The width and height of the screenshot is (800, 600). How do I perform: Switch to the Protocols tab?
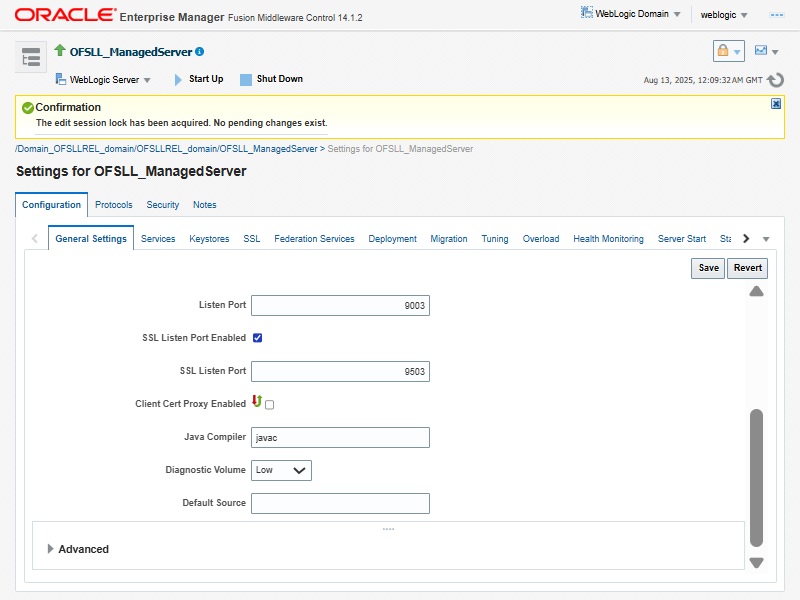(x=113, y=205)
